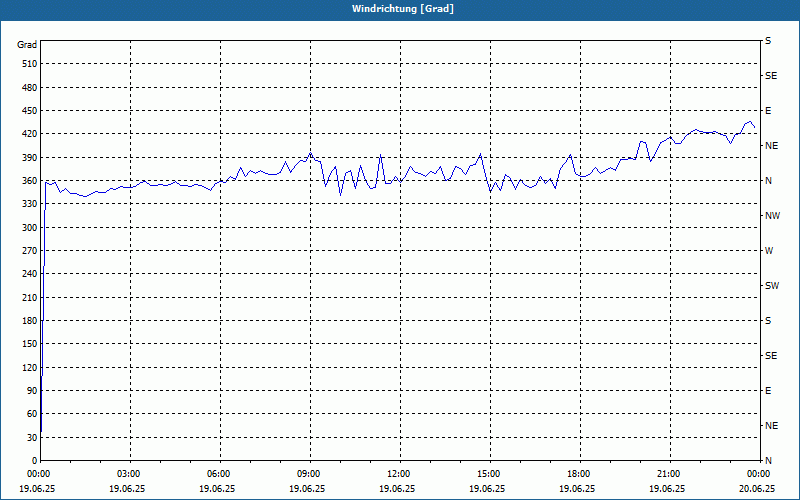Select the 0 y-axis label at the baseline

click(35, 461)
